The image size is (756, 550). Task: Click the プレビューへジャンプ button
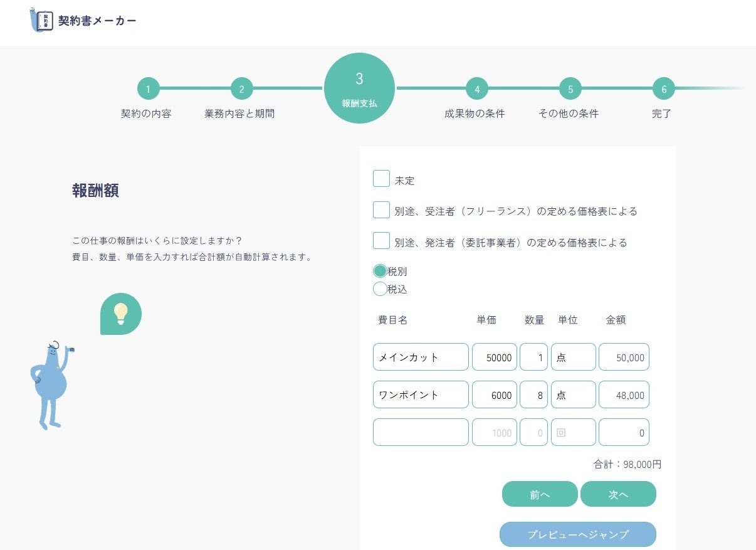pyautogui.click(x=578, y=534)
